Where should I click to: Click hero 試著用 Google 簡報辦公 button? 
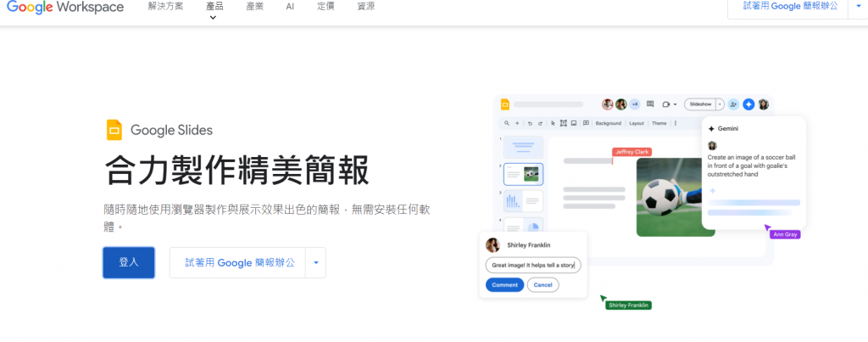coord(238,263)
